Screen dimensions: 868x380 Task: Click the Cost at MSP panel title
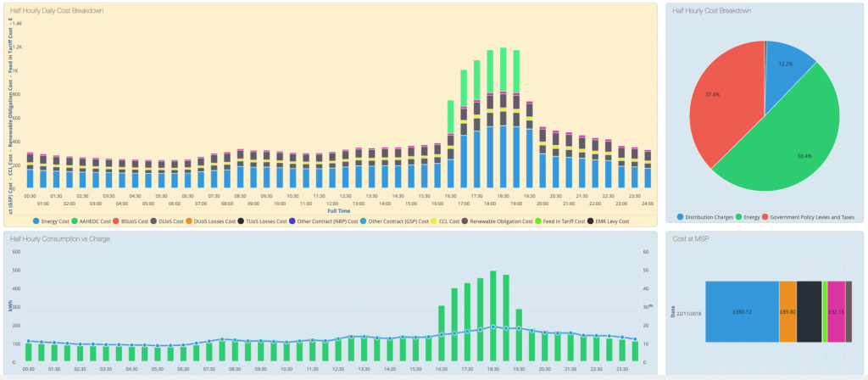(690, 239)
